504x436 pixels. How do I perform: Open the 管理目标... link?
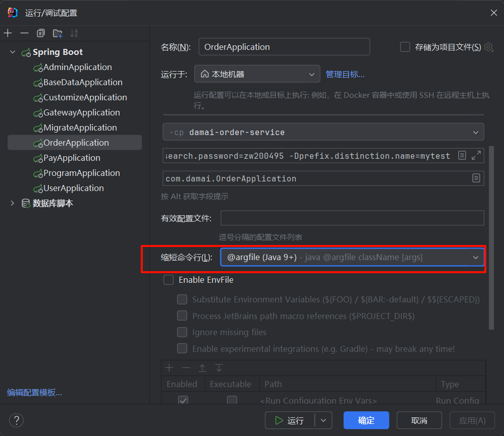click(x=345, y=75)
